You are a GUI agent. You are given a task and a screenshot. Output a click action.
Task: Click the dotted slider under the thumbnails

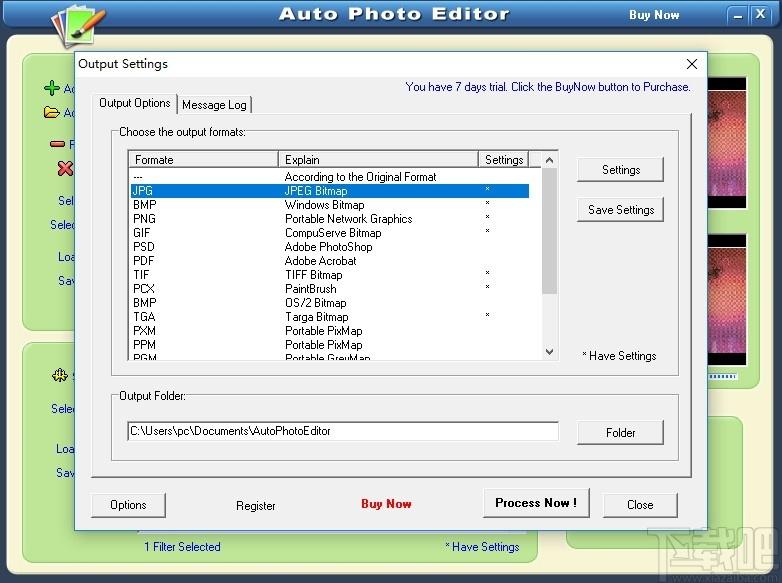723,377
